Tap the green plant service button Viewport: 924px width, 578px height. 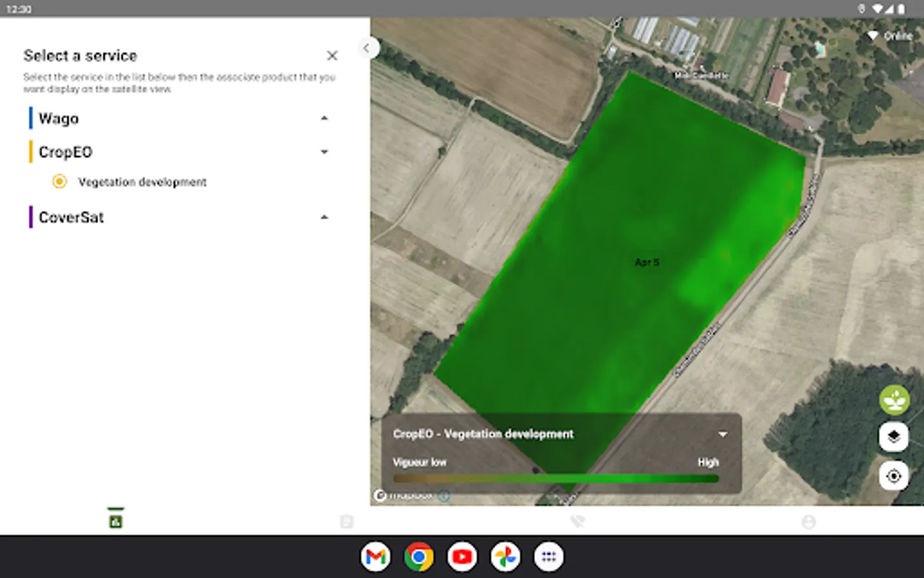click(x=894, y=400)
